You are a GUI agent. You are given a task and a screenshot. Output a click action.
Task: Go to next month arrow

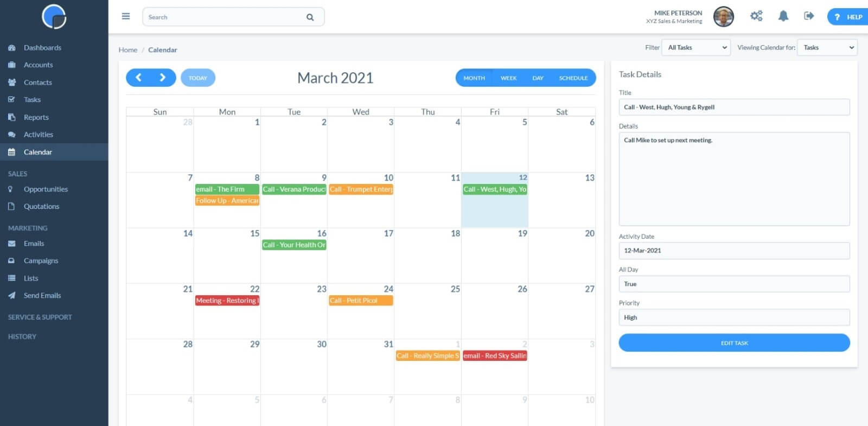tap(163, 78)
